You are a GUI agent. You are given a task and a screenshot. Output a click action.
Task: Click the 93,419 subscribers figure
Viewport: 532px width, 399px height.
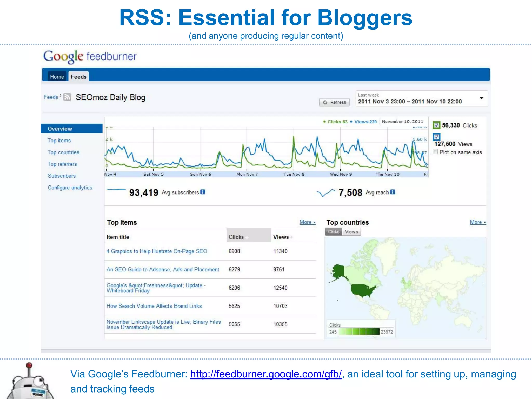[144, 192]
